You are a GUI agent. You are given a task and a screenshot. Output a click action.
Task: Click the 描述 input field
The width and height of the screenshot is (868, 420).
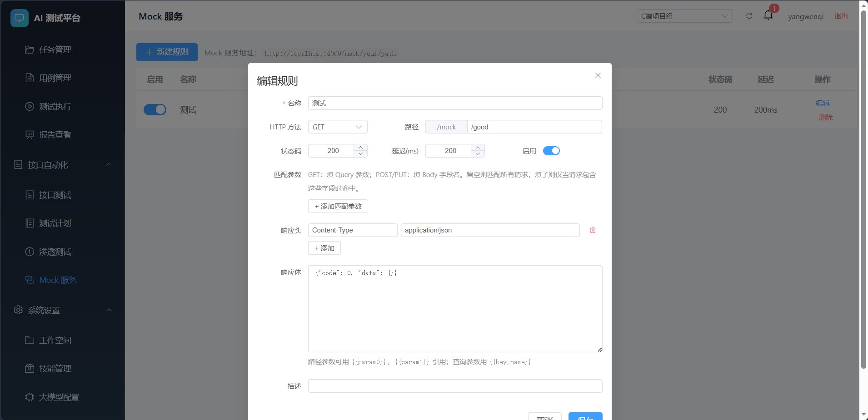tap(455, 386)
